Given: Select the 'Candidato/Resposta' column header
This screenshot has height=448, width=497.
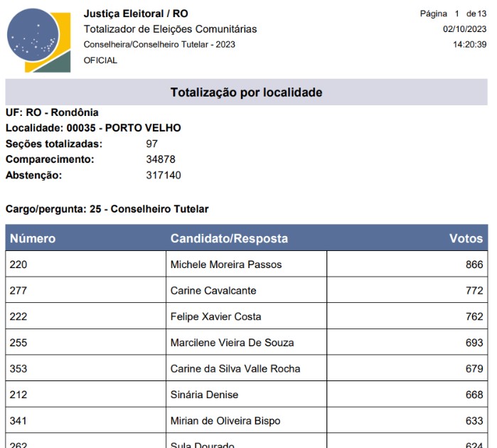Looking at the screenshot, I should point(229,239).
